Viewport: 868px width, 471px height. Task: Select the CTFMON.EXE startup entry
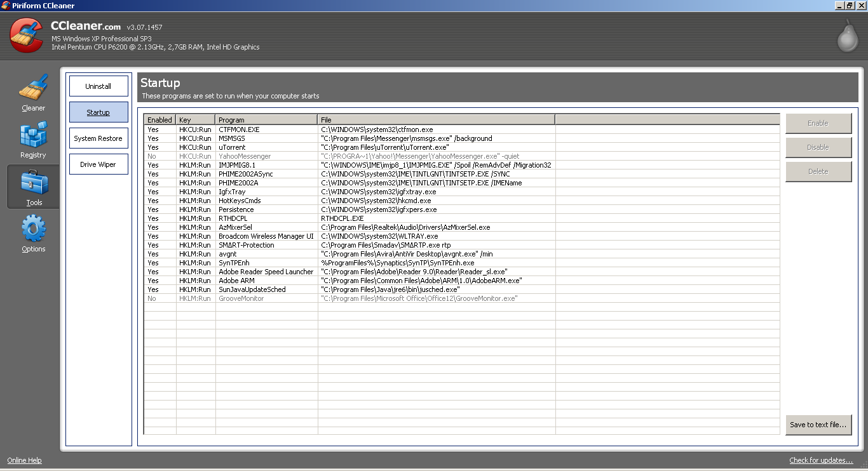point(239,129)
